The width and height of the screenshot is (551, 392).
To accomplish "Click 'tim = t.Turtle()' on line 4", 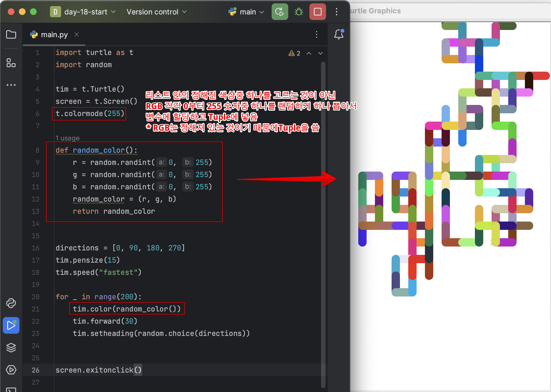I will (90, 89).
